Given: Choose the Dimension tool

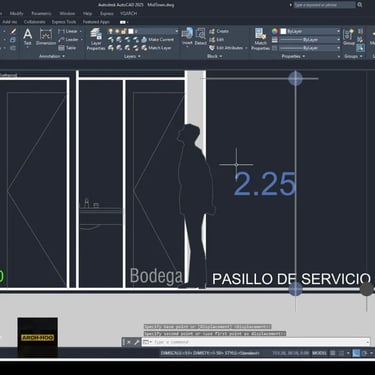Looking at the screenshot, I should (46, 37).
